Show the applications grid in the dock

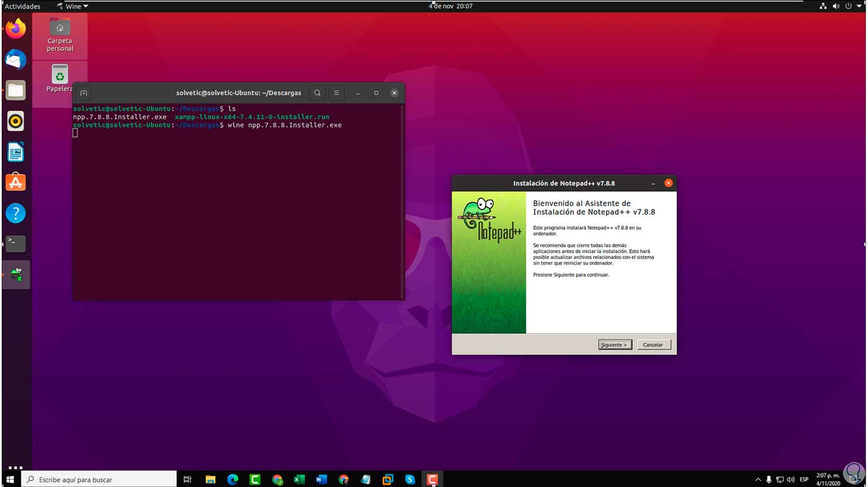[15, 468]
